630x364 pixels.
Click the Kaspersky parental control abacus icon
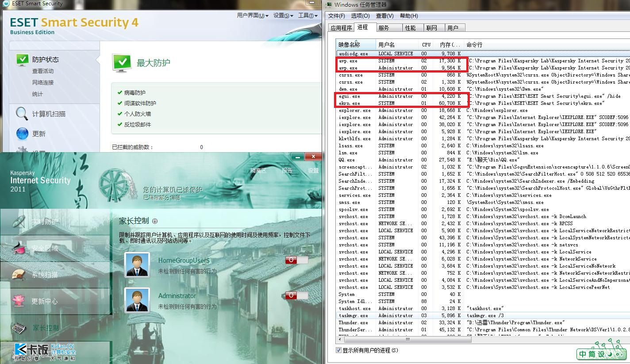19,328
